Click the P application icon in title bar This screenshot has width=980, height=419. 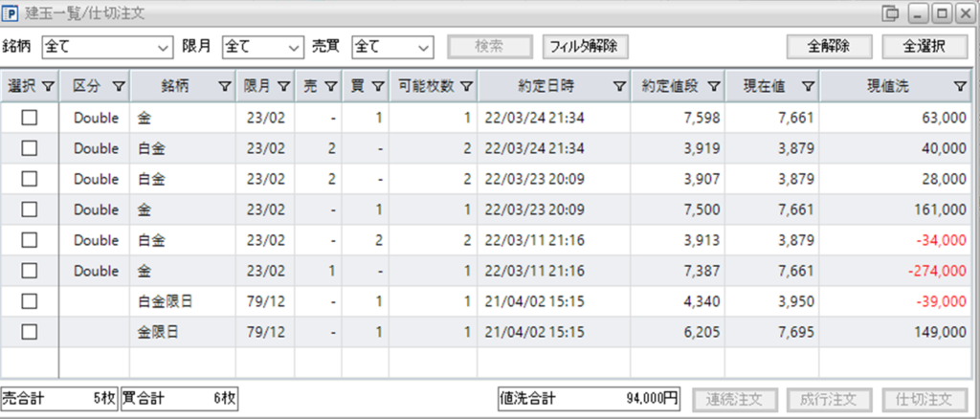click(10, 12)
